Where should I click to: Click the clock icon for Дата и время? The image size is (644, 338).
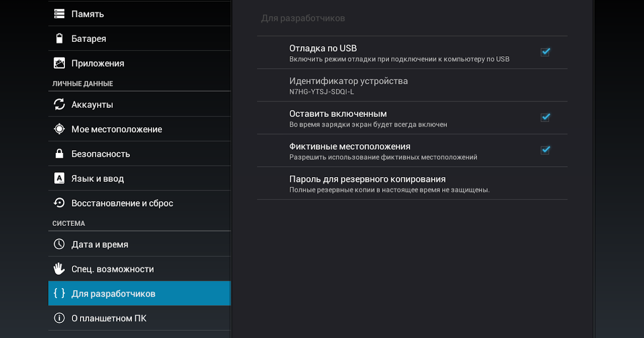(x=60, y=245)
